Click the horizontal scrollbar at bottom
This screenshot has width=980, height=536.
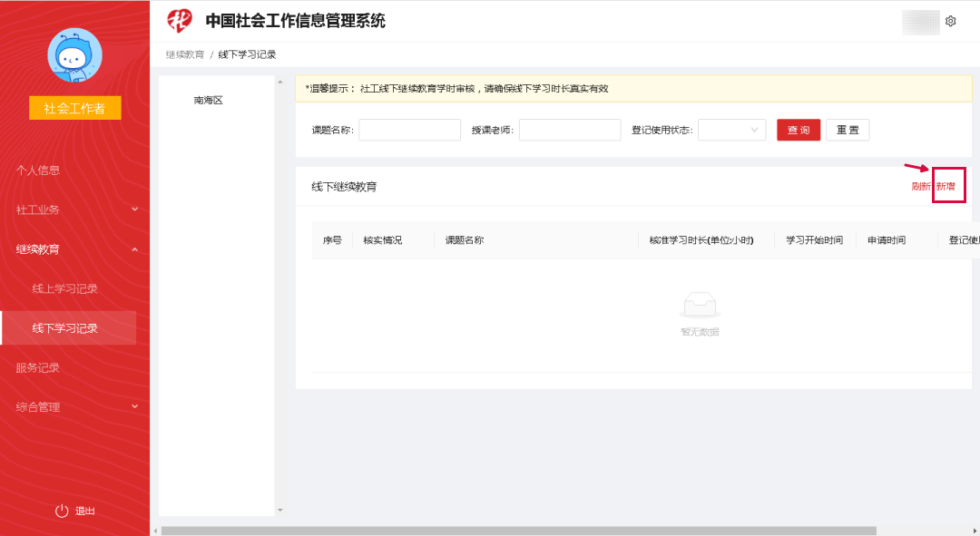(517, 531)
